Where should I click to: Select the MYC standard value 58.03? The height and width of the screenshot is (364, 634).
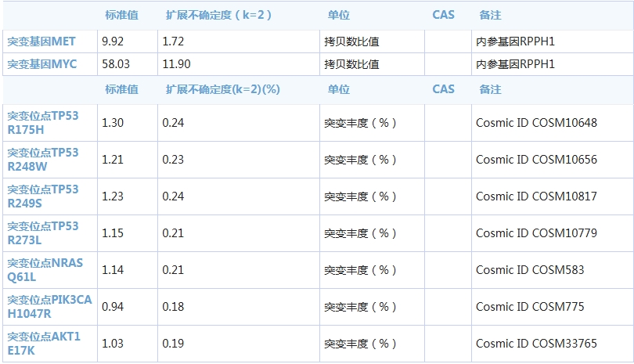[x=116, y=64]
